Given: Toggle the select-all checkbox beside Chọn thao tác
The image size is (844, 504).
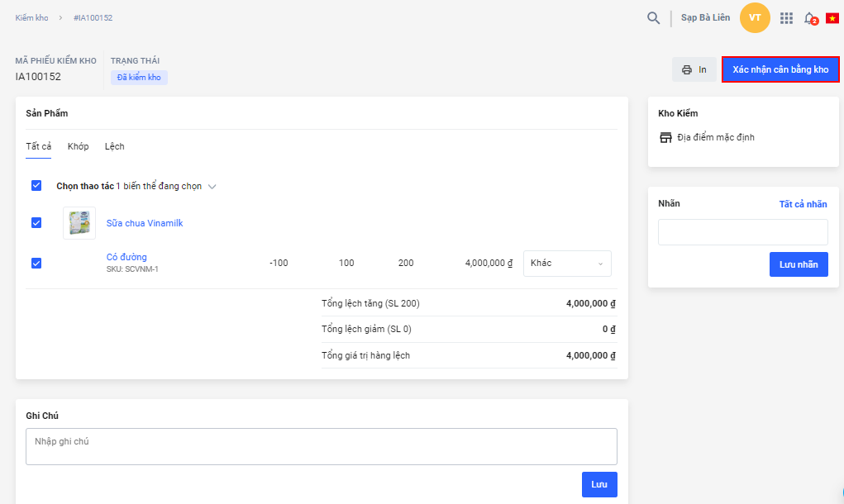Looking at the screenshot, I should [x=36, y=186].
